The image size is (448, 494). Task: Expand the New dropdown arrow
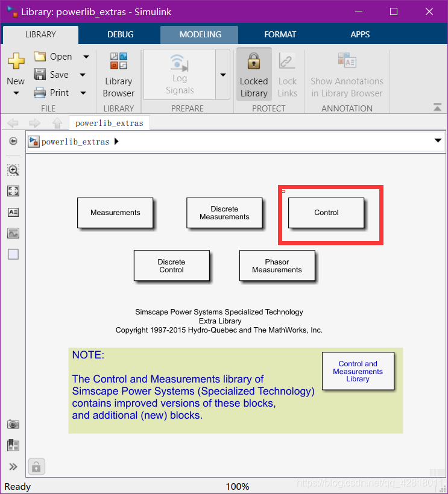[16, 93]
